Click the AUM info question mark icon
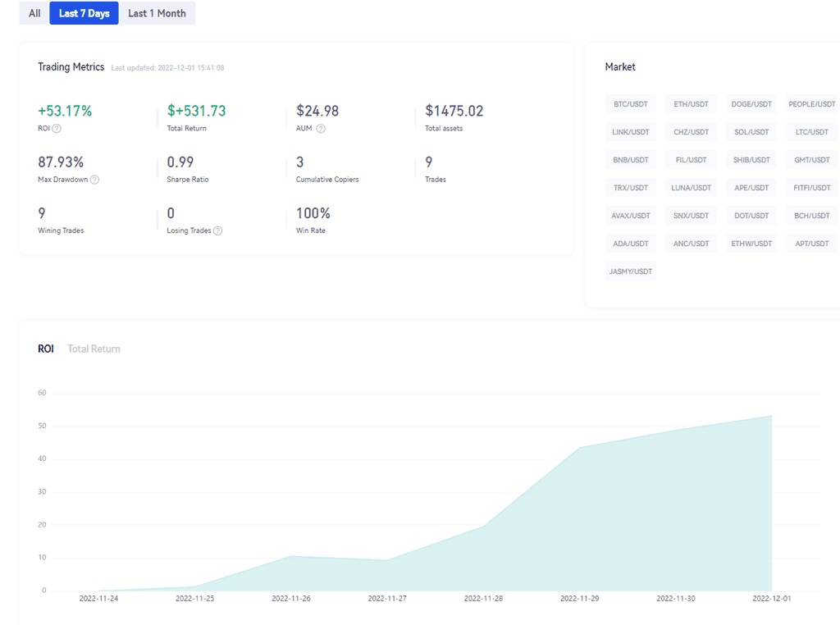Screen dimensions: 840x625 point(321,129)
